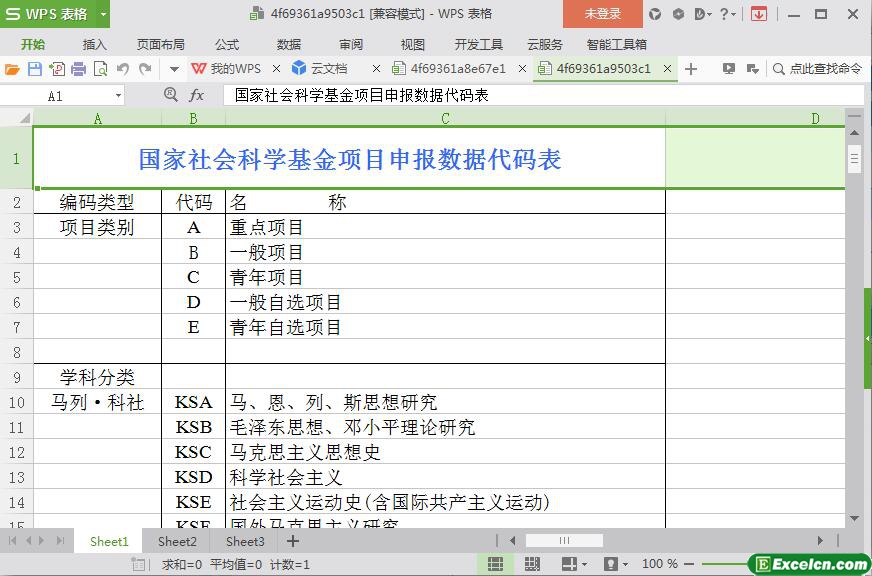
Task: Click the zoom slider in status bar
Action: (x=720, y=564)
